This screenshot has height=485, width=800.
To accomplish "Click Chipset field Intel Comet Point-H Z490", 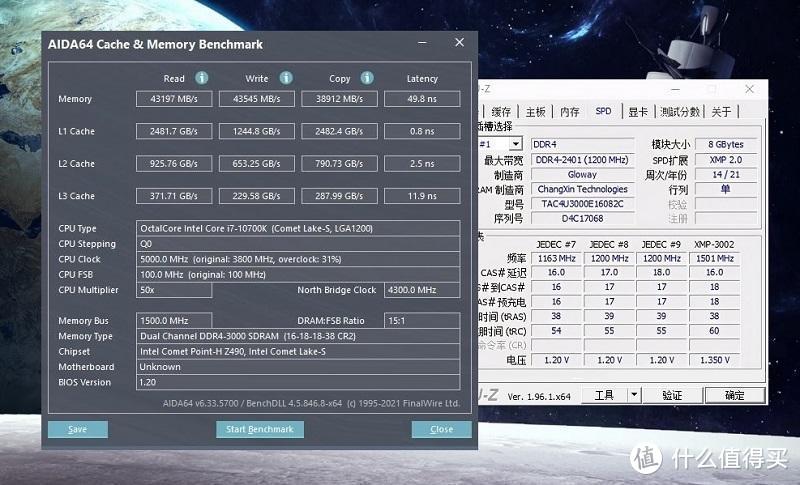I will [298, 351].
